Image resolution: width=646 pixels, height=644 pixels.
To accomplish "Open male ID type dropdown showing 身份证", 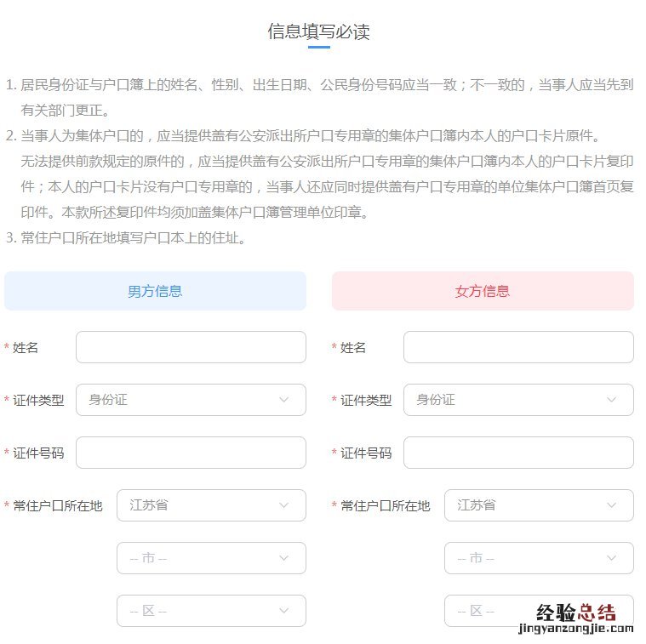I will [191, 400].
